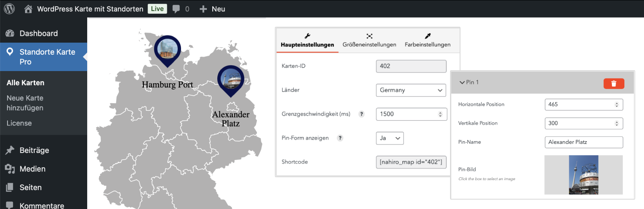Click the wrench icon above Haupteinstellungen
This screenshot has height=209, width=644.
pyautogui.click(x=307, y=36)
